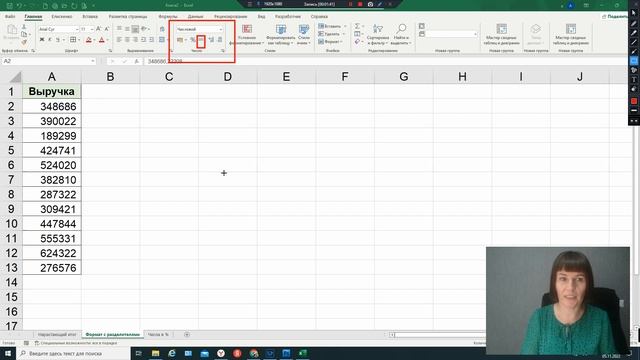Click cell with value 276576

[x=52, y=268]
